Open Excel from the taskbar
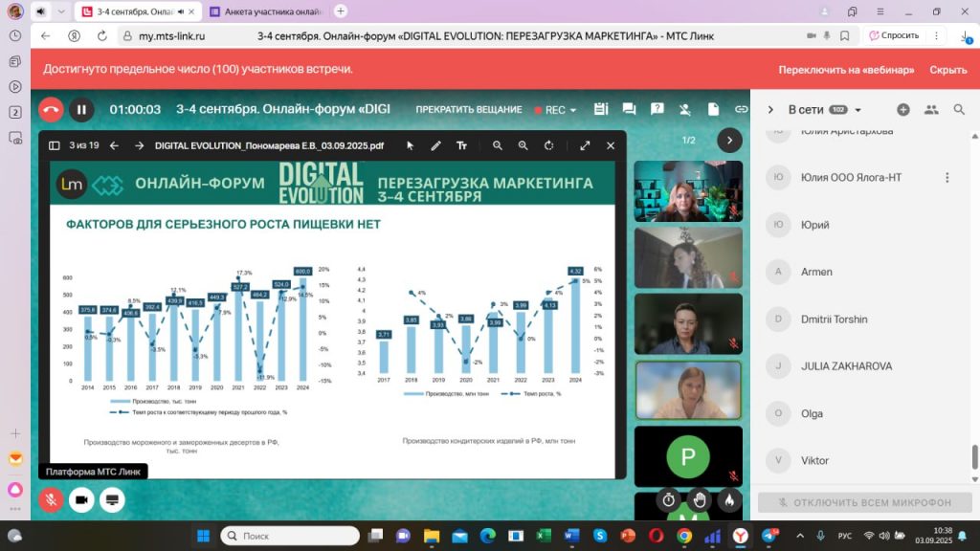Image resolution: width=980 pixels, height=551 pixels. (544, 536)
